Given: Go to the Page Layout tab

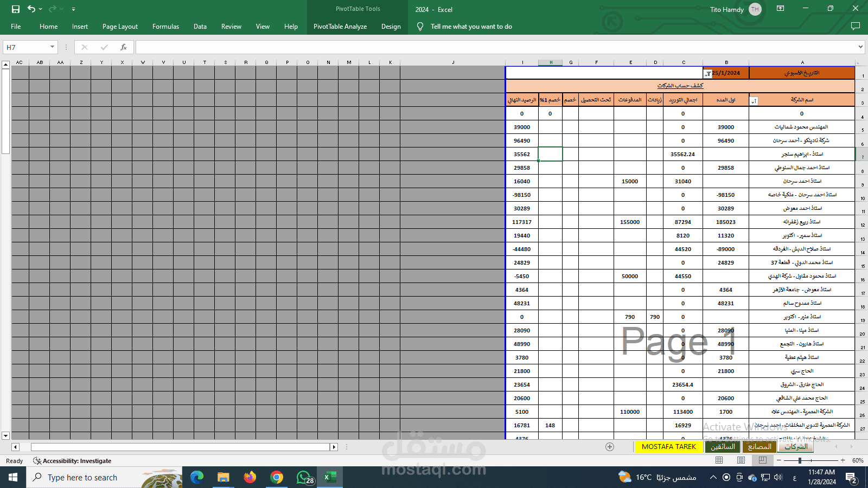Looking at the screenshot, I should pos(120,27).
